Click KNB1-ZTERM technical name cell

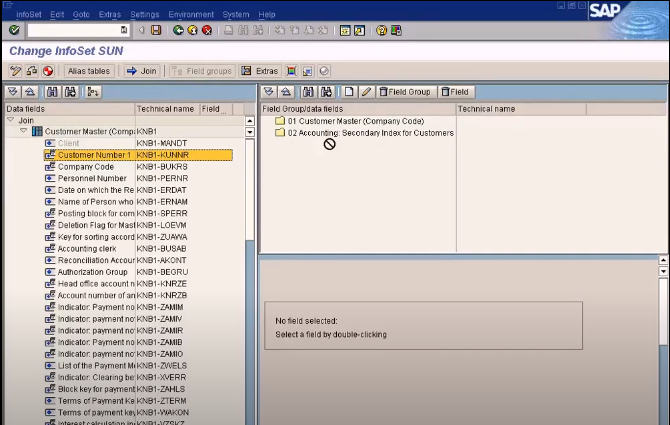[x=162, y=401]
